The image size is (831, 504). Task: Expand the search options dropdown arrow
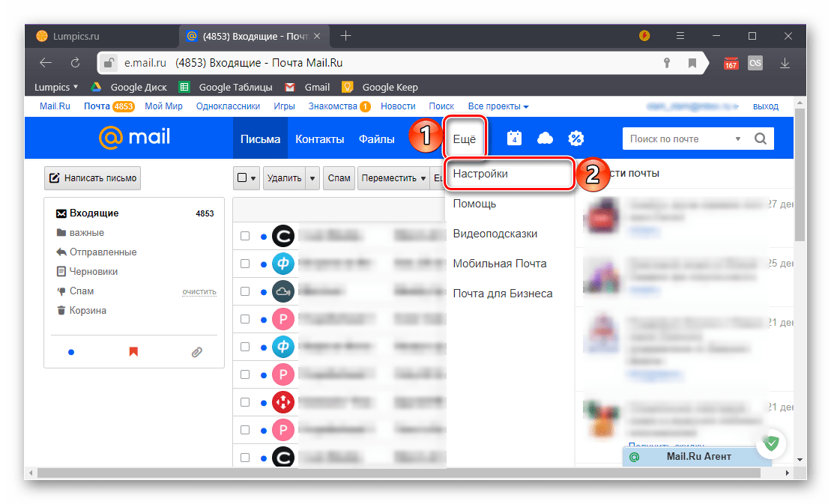(x=737, y=139)
